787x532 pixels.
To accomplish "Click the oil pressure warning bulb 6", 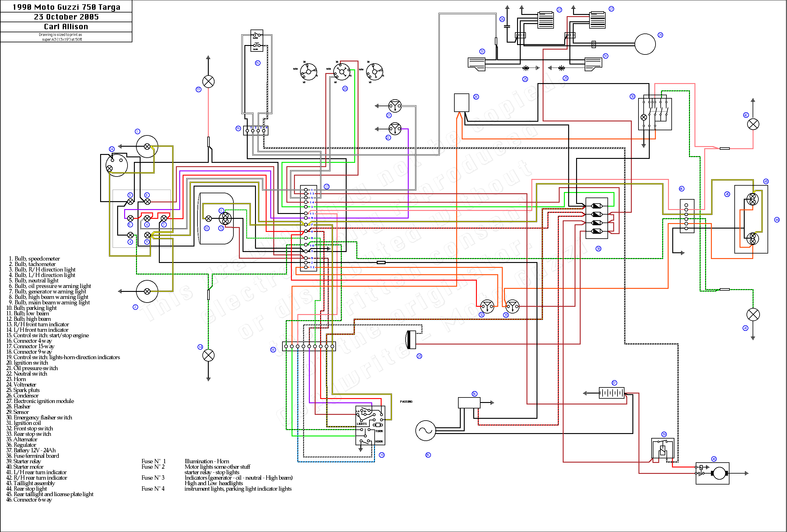I will (147, 219).
